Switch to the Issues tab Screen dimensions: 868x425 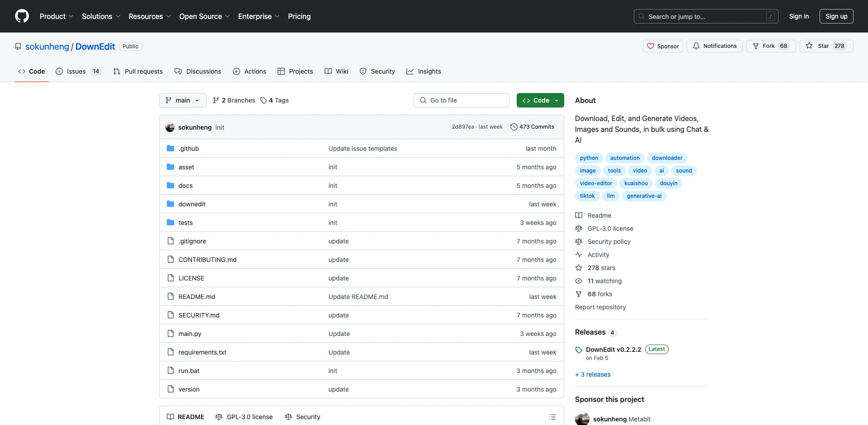pyautogui.click(x=79, y=71)
